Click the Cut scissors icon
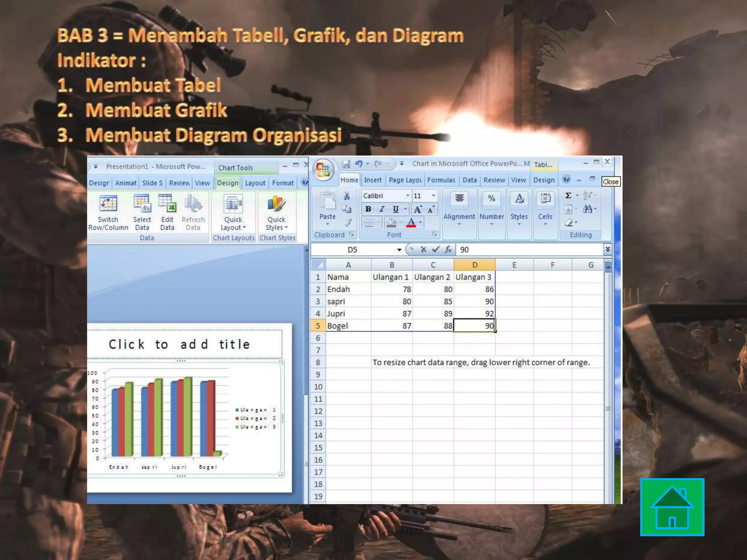The height and width of the screenshot is (560, 747). coord(347,196)
